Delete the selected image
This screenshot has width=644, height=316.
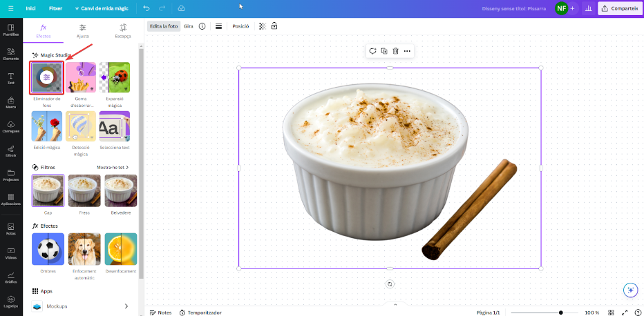pos(395,51)
